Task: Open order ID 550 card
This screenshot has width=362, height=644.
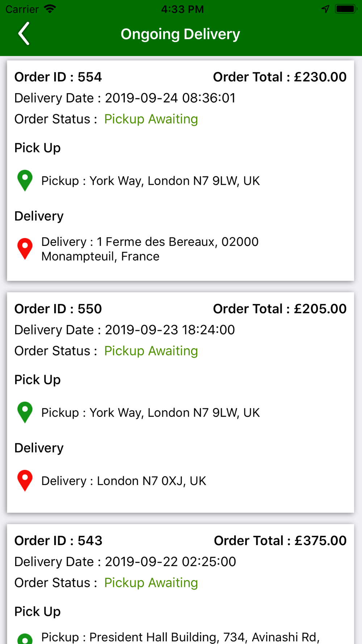Action: (181, 402)
